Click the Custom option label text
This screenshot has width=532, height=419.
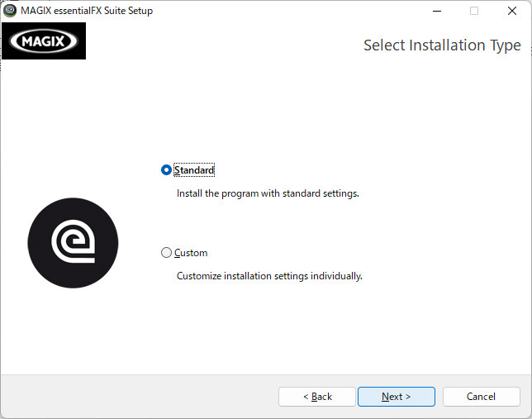point(191,253)
